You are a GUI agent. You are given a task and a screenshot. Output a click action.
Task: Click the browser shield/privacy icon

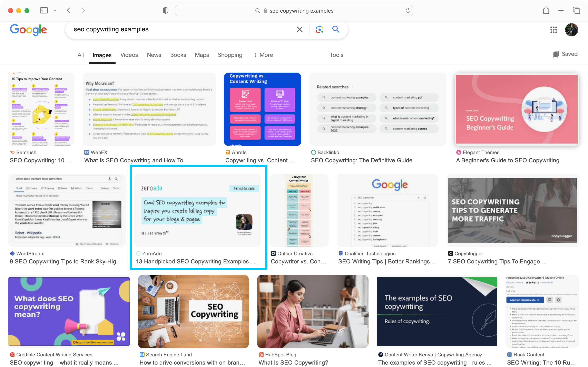[x=165, y=11]
